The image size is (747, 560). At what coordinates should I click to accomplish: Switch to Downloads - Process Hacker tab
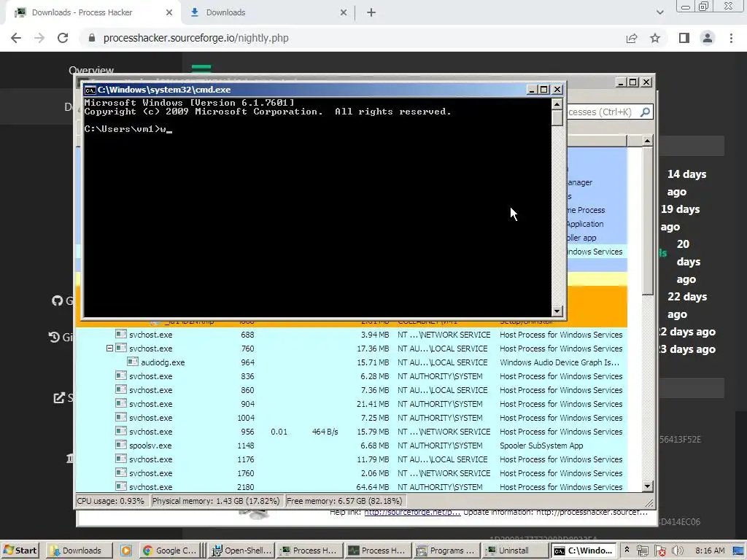pos(93,12)
